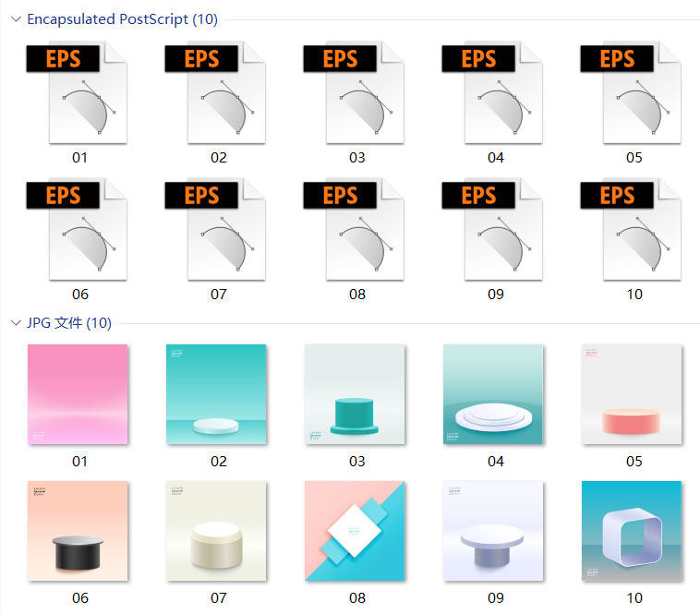This screenshot has height=614, width=700.
Task: Click the Encapsulated PostScript (10) group header
Action: [x=122, y=19]
